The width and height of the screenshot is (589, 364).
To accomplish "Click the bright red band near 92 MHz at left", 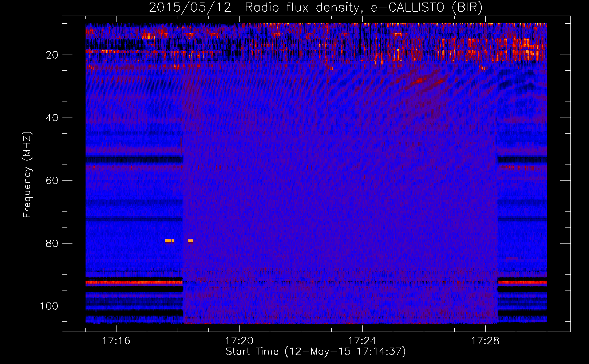I will click(x=134, y=282).
